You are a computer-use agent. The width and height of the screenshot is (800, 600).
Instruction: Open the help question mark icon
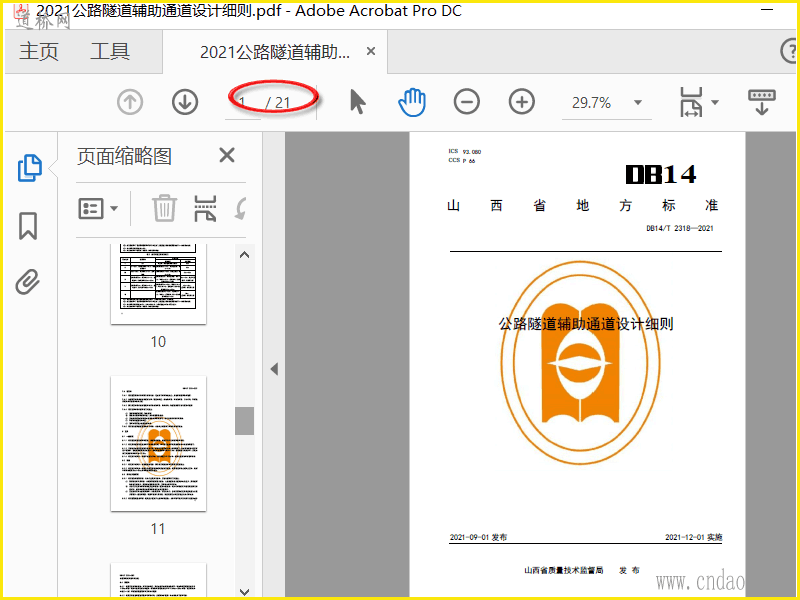coord(790,51)
